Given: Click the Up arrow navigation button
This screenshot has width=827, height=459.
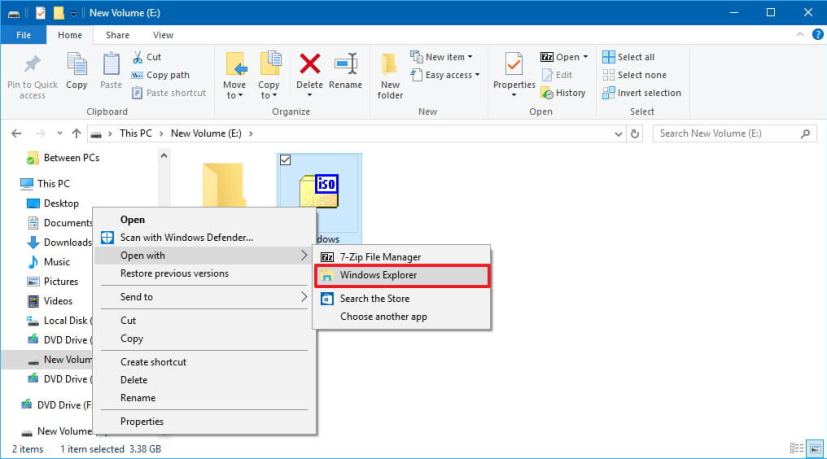Looking at the screenshot, I should pos(76,133).
